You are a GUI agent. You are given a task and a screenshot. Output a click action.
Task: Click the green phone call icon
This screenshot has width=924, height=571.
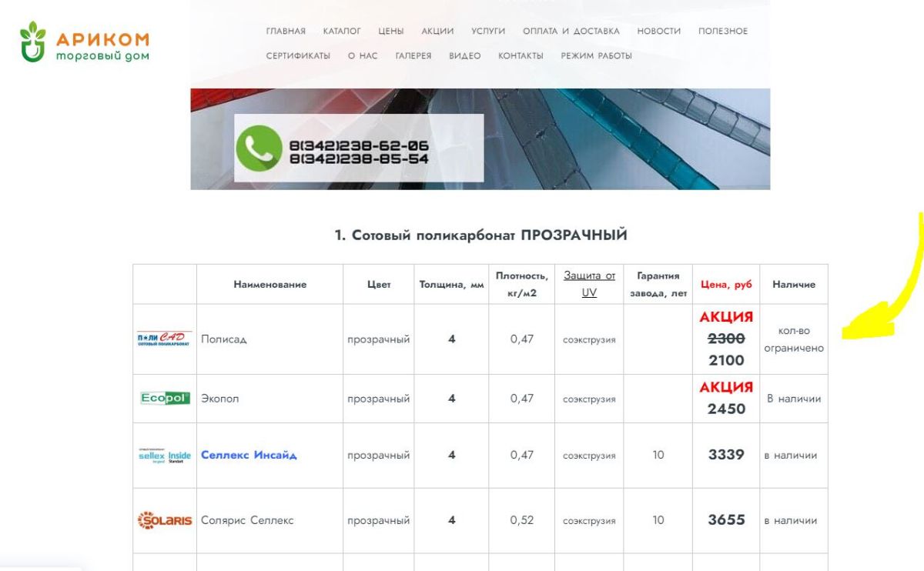pyautogui.click(x=259, y=148)
